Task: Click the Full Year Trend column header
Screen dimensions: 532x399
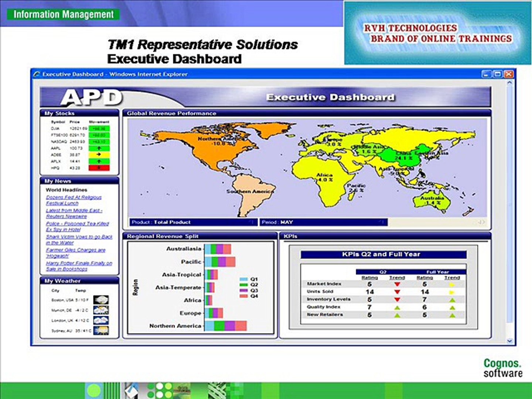Action: [452, 277]
